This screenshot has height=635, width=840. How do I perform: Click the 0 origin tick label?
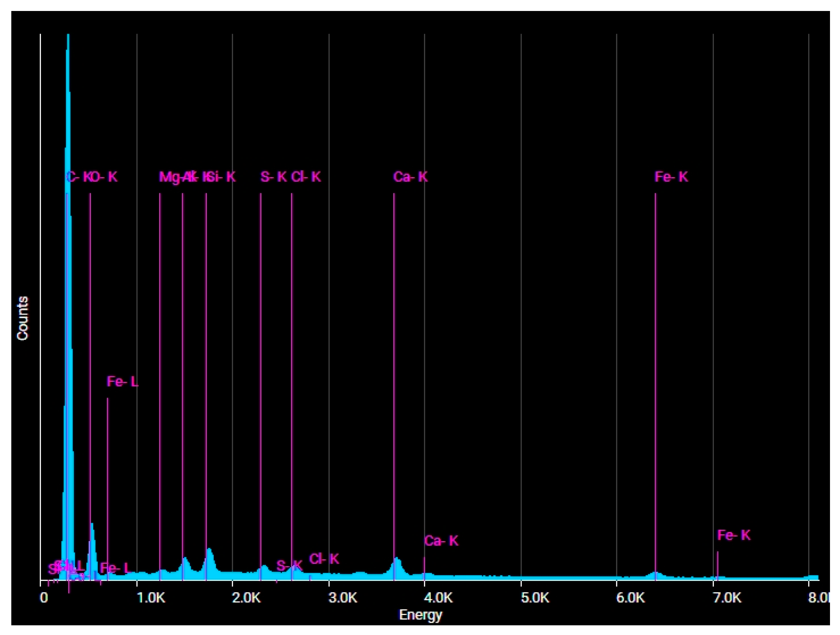[x=44, y=598]
